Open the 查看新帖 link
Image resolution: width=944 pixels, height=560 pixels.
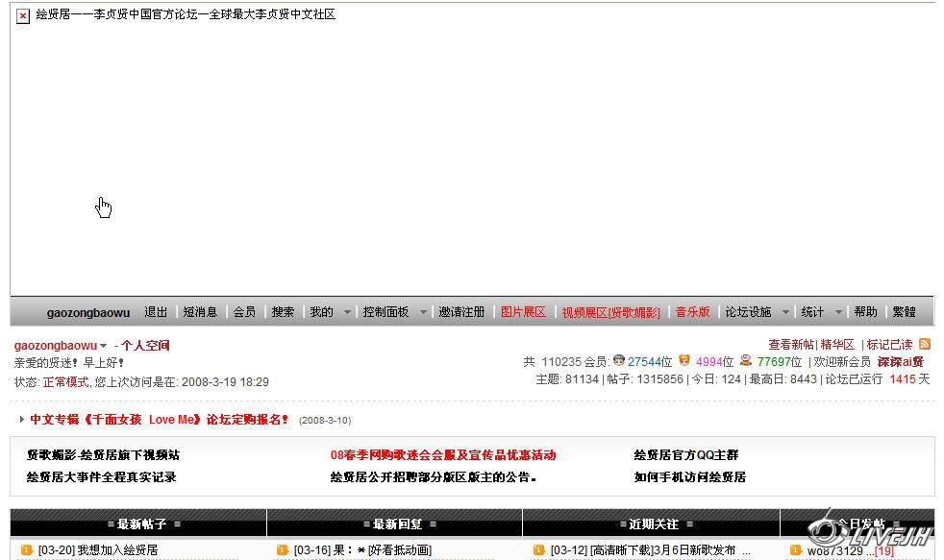tap(791, 344)
